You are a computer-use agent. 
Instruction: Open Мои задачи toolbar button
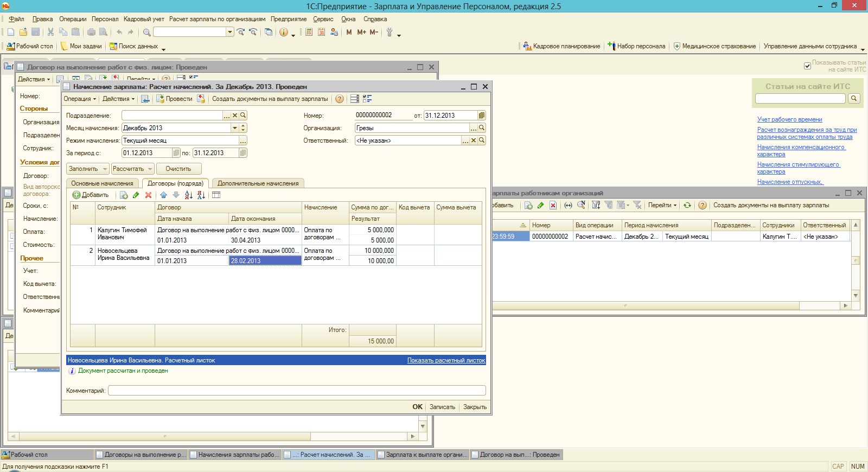[x=81, y=46]
